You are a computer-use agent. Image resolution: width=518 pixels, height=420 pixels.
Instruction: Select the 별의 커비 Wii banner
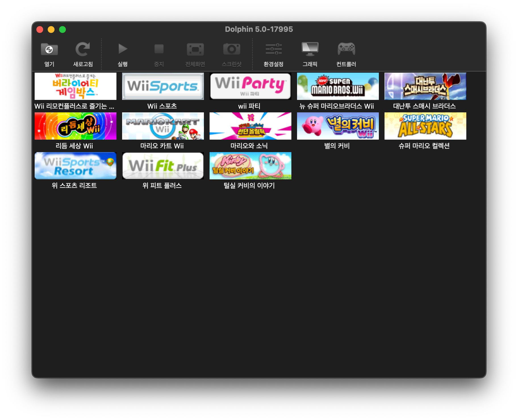coord(338,126)
